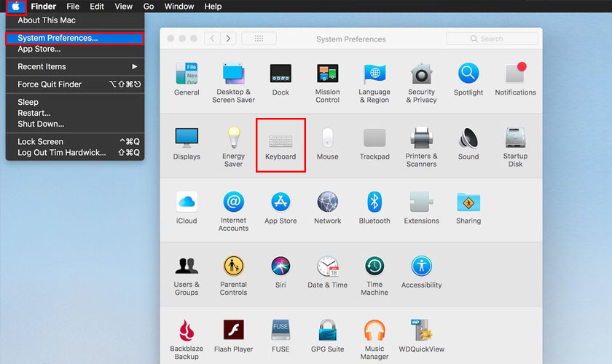The height and width of the screenshot is (364, 612).
Task: Choose Sleep from the Apple menu
Action: click(75, 102)
